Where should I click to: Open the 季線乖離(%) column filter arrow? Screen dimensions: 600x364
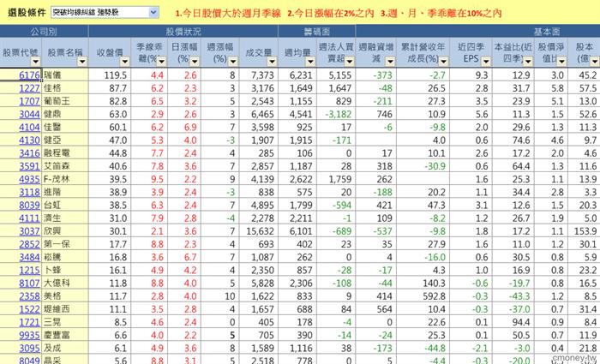coord(162,62)
